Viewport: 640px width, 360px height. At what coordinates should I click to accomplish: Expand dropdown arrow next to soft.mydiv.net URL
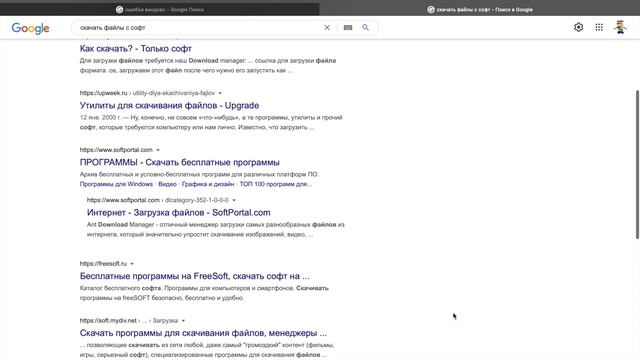point(183,320)
